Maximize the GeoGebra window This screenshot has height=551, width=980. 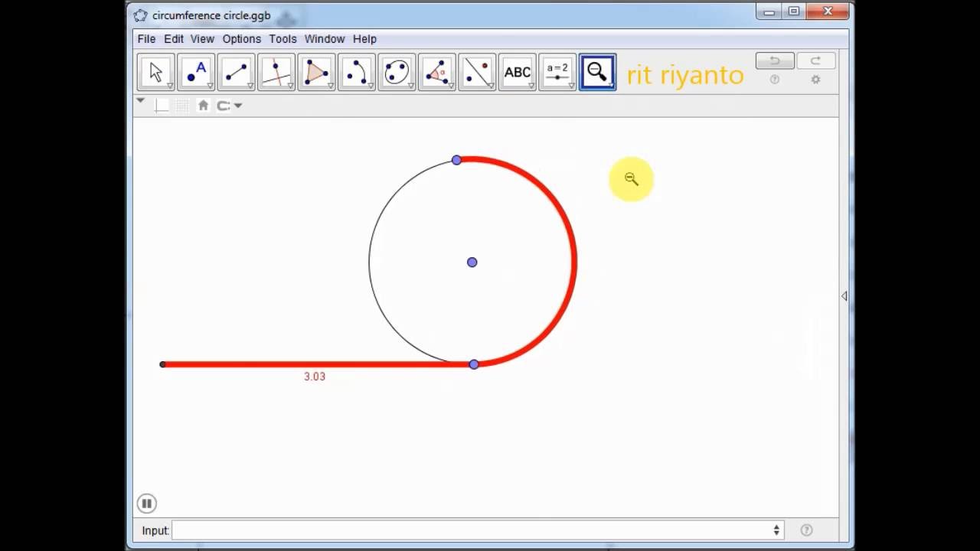point(794,11)
